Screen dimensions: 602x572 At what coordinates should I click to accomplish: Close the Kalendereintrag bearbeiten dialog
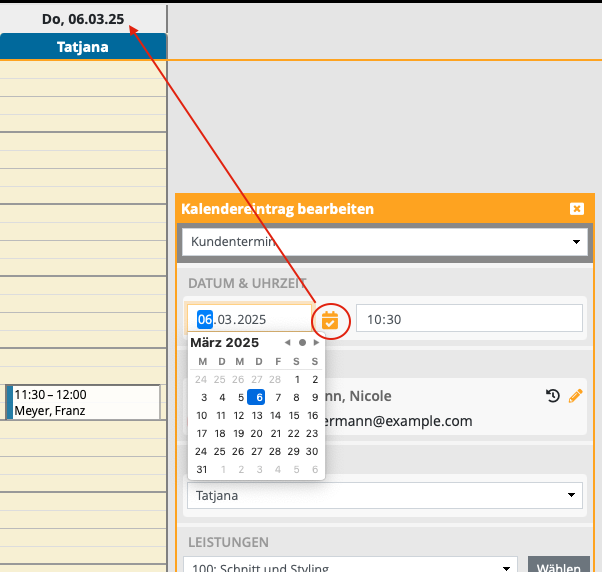pyautogui.click(x=576, y=209)
